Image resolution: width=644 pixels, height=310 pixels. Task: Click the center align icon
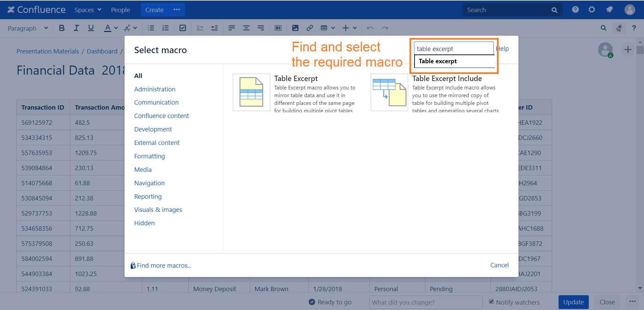coord(246,28)
